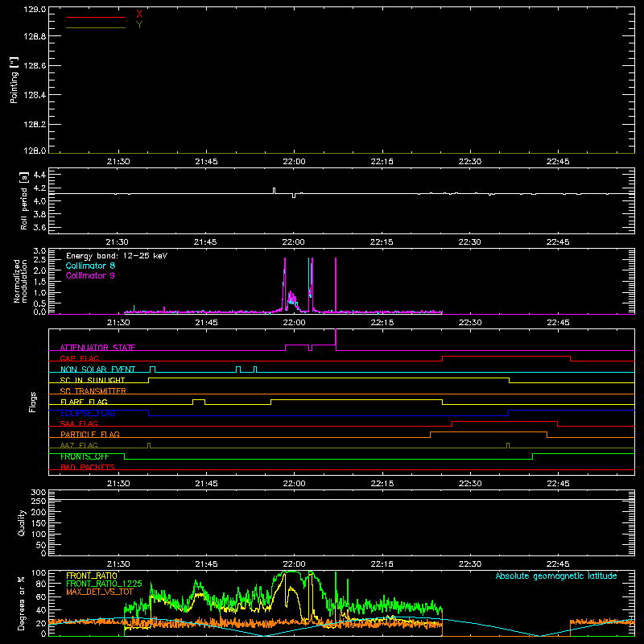Click the Energy band: 12-25 keV text
Viewport: 644px width, 644px height.
(117, 256)
